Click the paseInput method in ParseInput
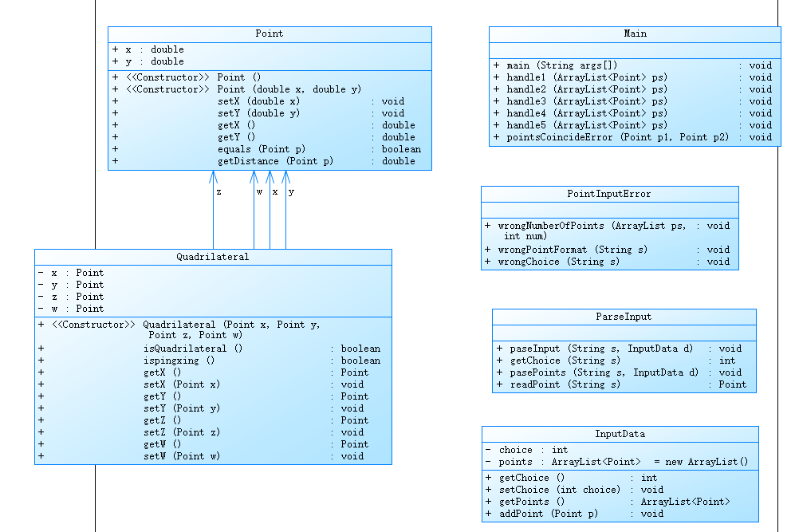This screenshot has height=532, width=795. click(x=619, y=349)
